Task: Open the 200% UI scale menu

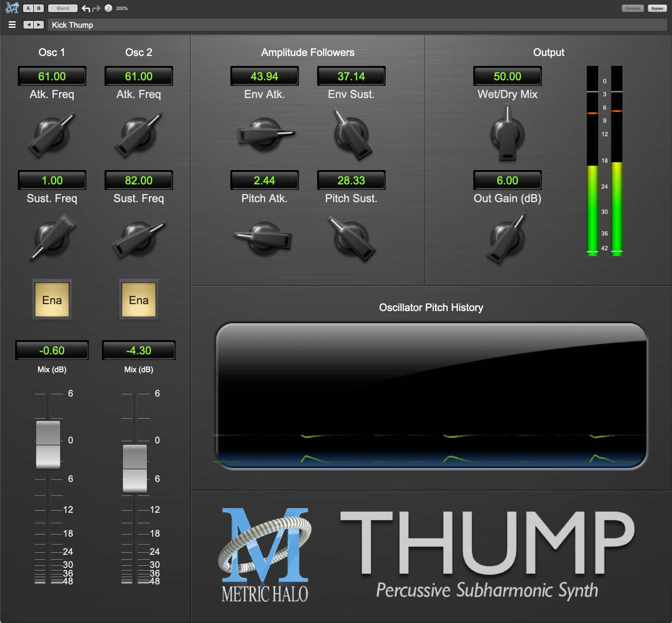Action: (122, 8)
